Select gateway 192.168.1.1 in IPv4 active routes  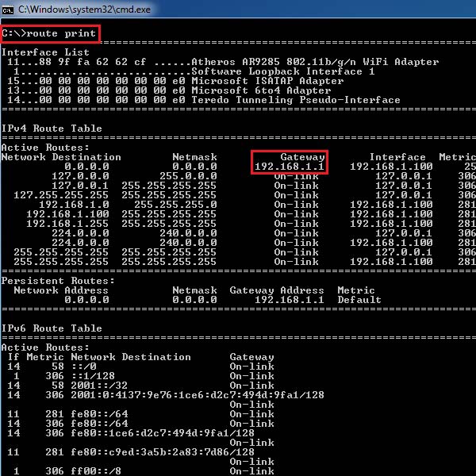[290, 167]
